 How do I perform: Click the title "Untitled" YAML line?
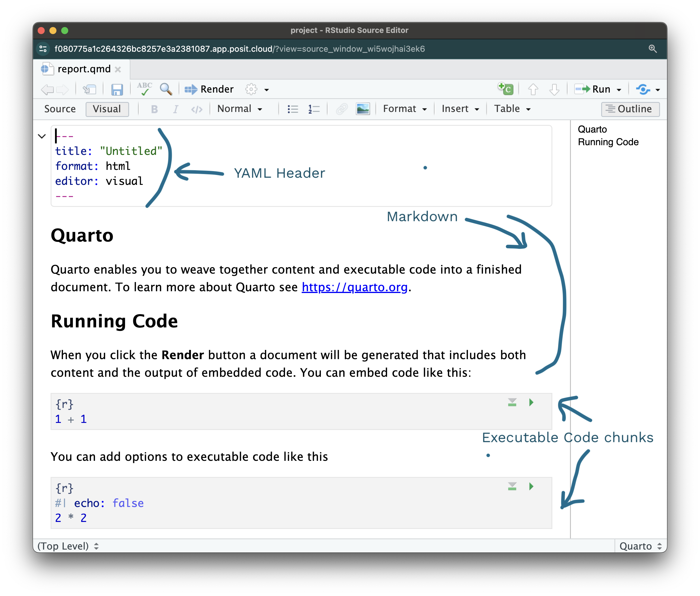pos(109,151)
